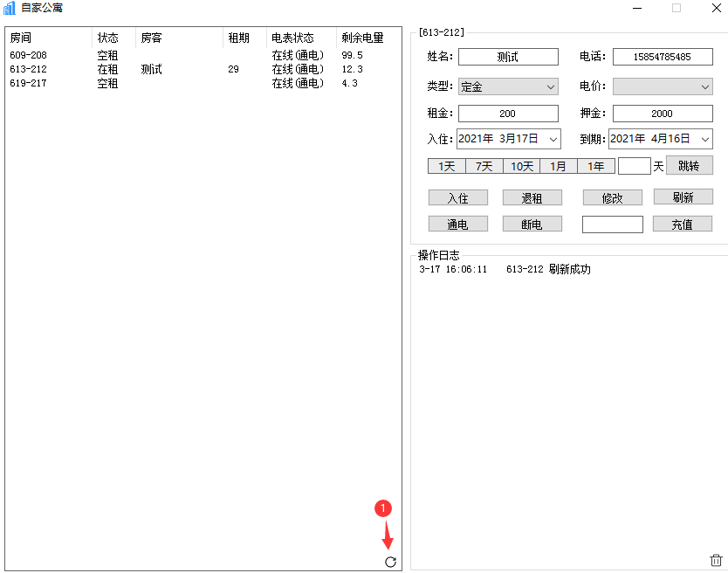Sort by the 剩余电量 column header
The width and height of the screenshot is (728, 573).
coord(368,38)
